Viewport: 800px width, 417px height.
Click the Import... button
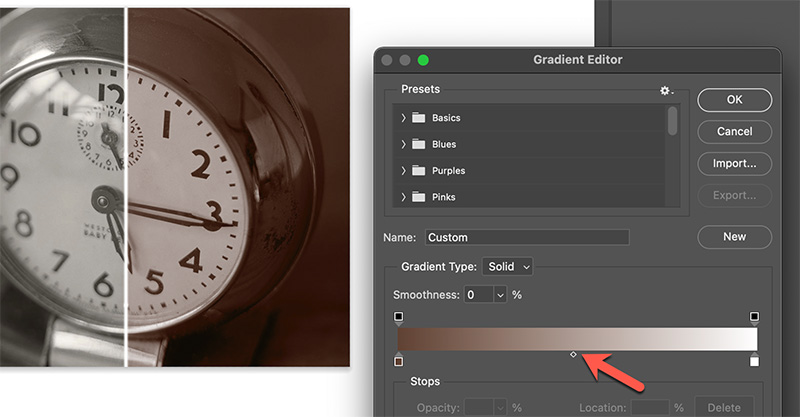click(x=734, y=163)
